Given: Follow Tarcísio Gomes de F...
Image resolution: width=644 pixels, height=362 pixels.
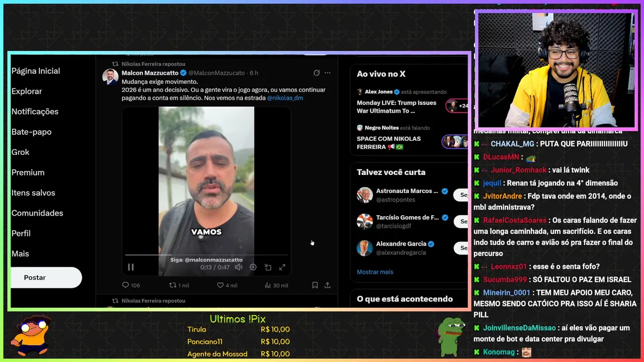Looking at the screenshot, I should (x=460, y=221).
